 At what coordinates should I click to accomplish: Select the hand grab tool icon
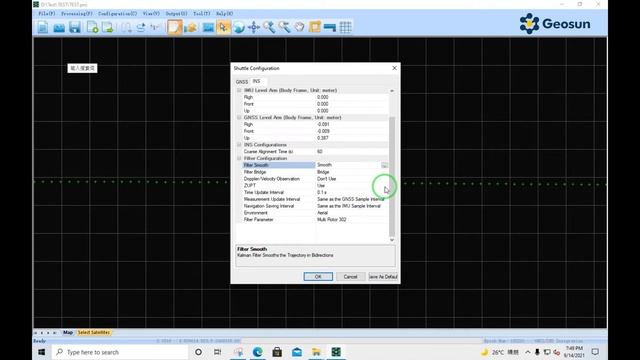click(300, 27)
